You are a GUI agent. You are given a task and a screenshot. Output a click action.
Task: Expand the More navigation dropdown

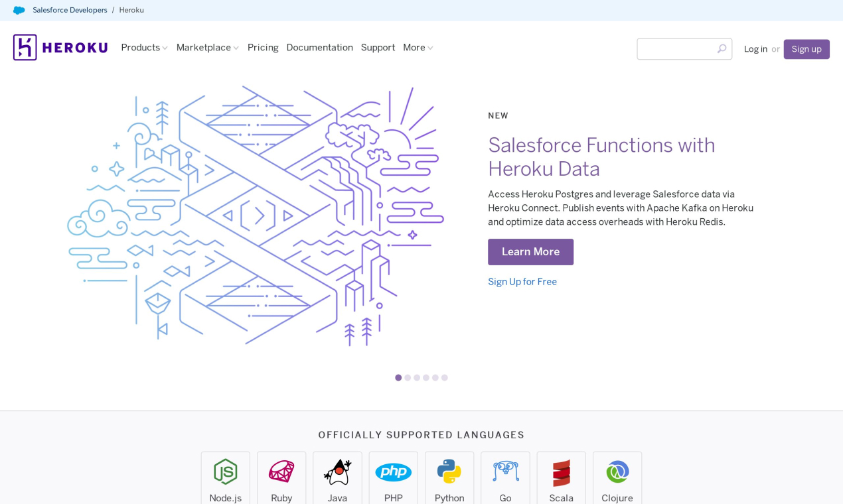pyautogui.click(x=418, y=47)
